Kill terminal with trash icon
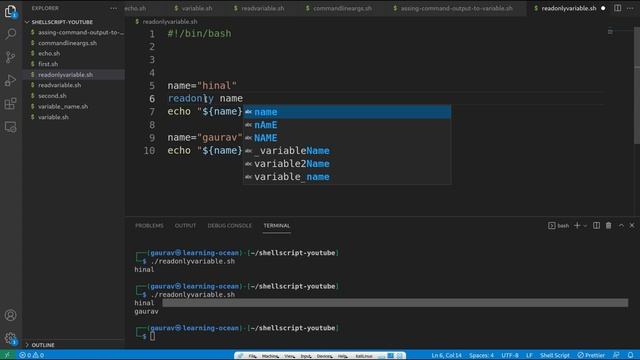This screenshot has height=360, width=640. 609,225
